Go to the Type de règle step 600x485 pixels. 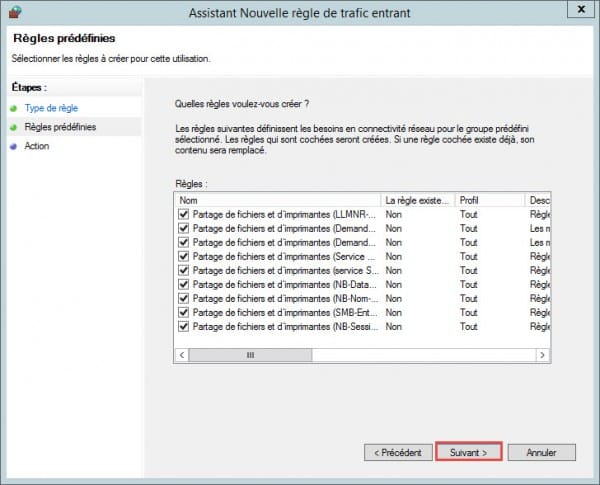point(51,108)
